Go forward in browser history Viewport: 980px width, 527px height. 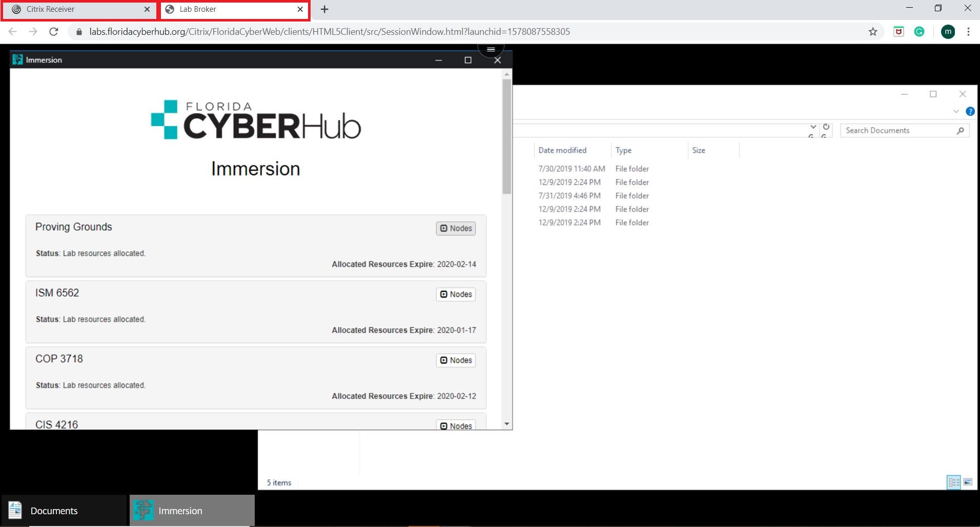coord(33,32)
